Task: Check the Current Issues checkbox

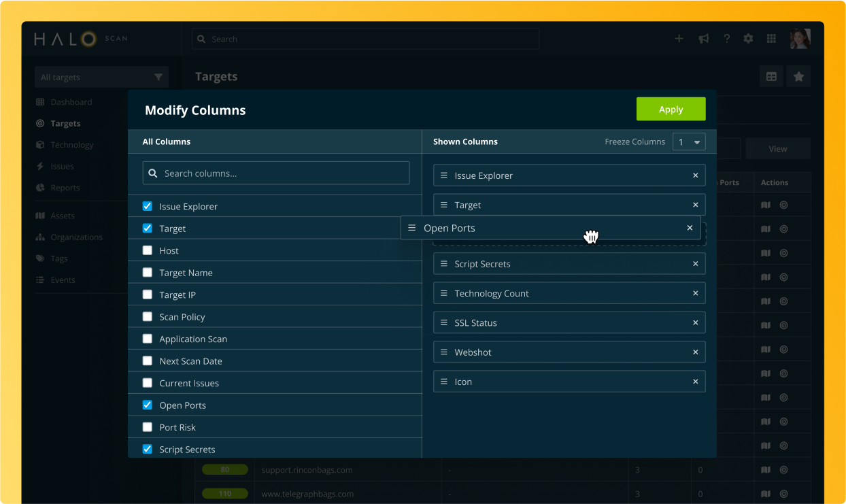Action: tap(147, 383)
